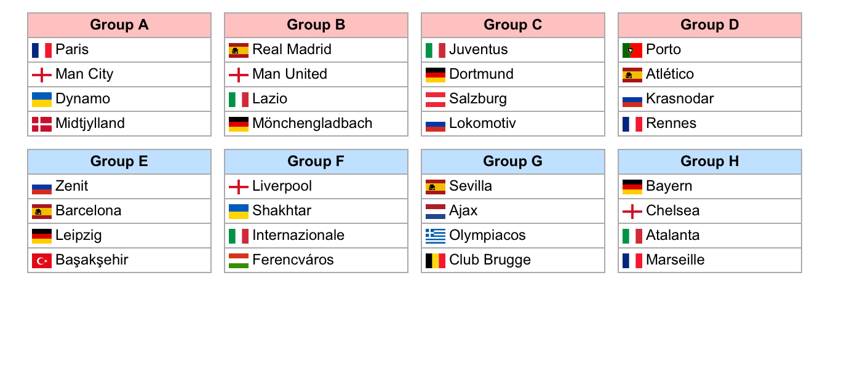Click the English flag next to Chelsea
The width and height of the screenshot is (868, 366).
(x=632, y=212)
